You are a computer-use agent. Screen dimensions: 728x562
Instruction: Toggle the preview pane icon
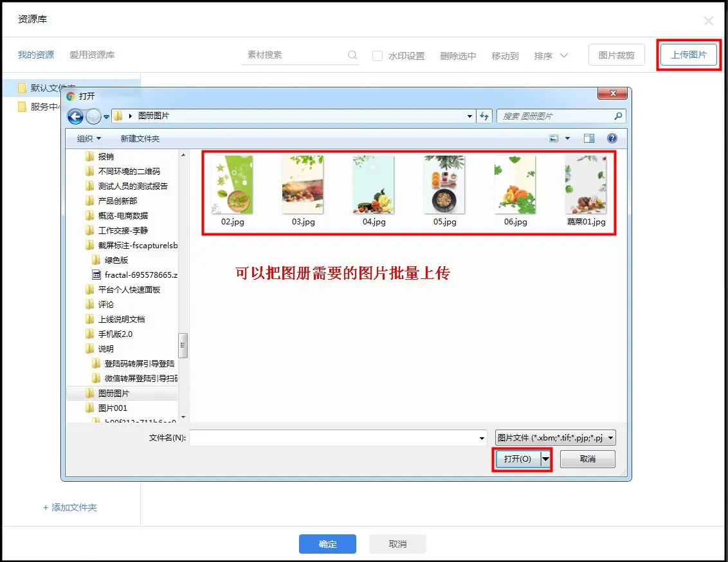588,138
